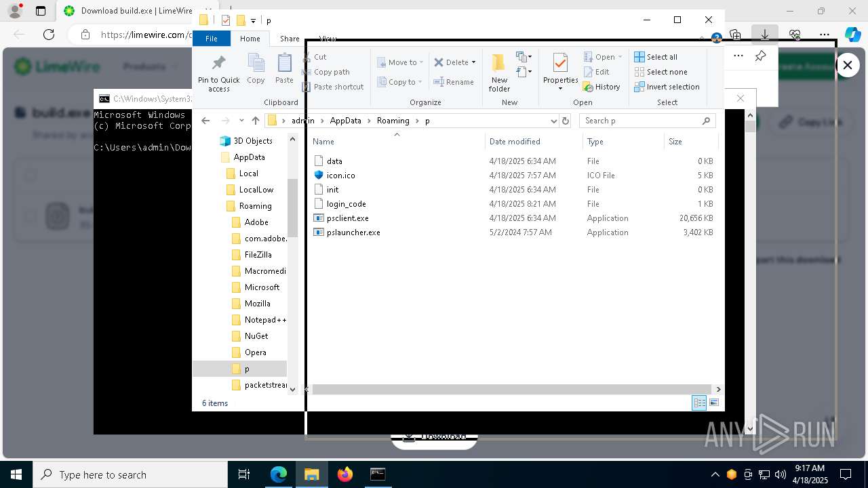Open the Move to dropdown
The width and height of the screenshot is (868, 488).
tap(400, 62)
